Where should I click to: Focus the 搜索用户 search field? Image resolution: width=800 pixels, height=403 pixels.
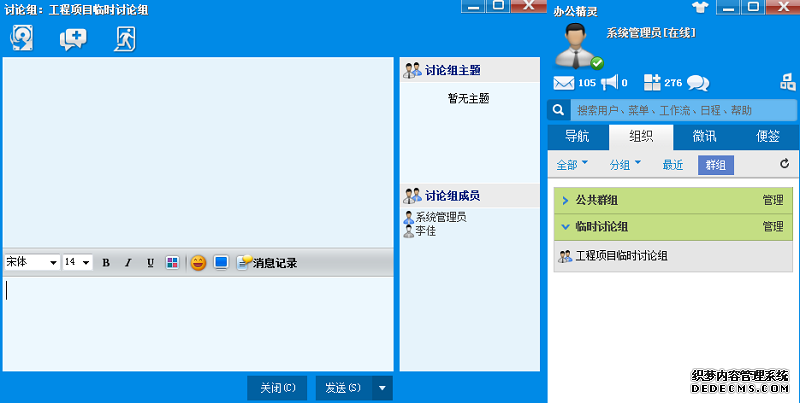[683, 110]
